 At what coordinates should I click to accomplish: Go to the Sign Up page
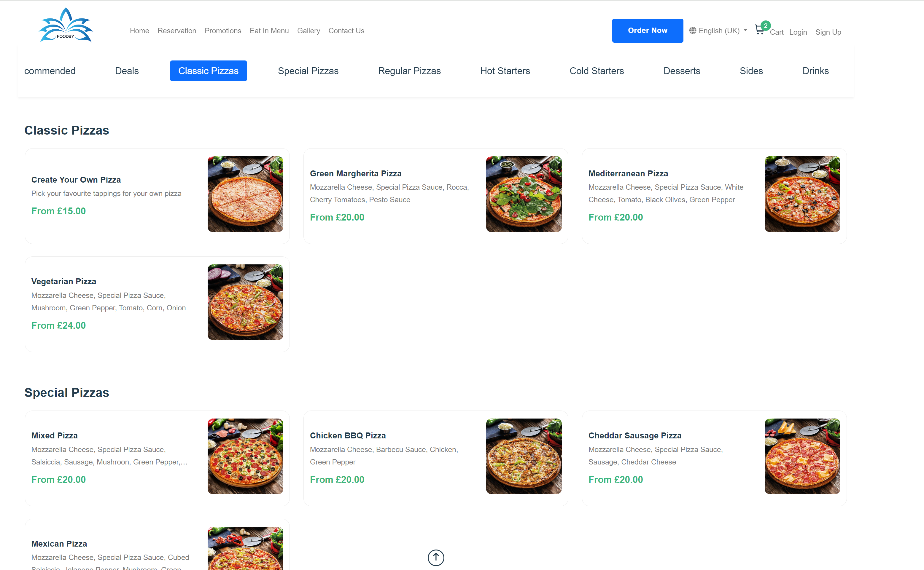(828, 32)
